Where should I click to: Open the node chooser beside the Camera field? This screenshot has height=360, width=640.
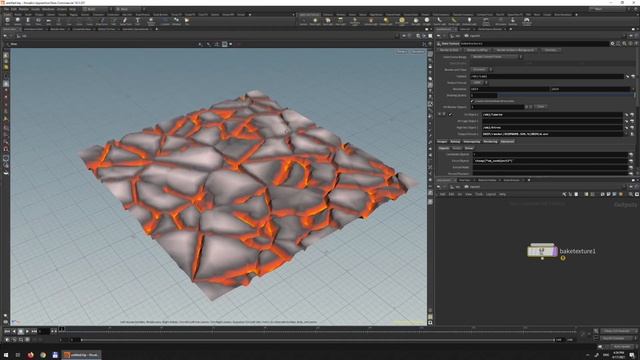click(x=633, y=76)
